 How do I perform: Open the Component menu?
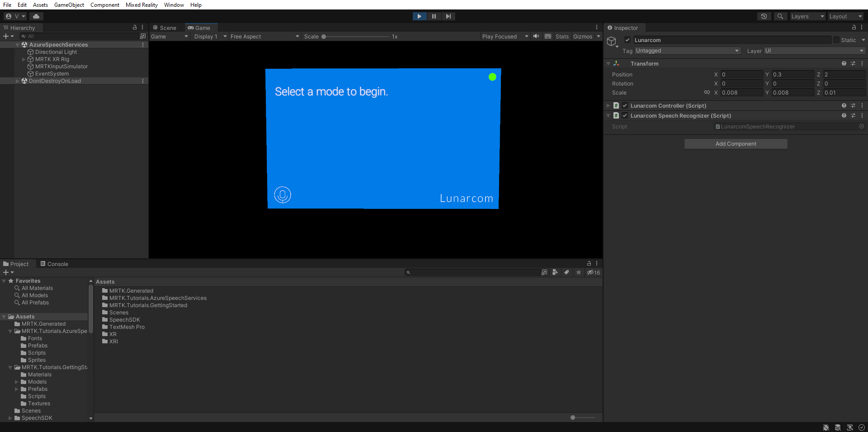105,5
